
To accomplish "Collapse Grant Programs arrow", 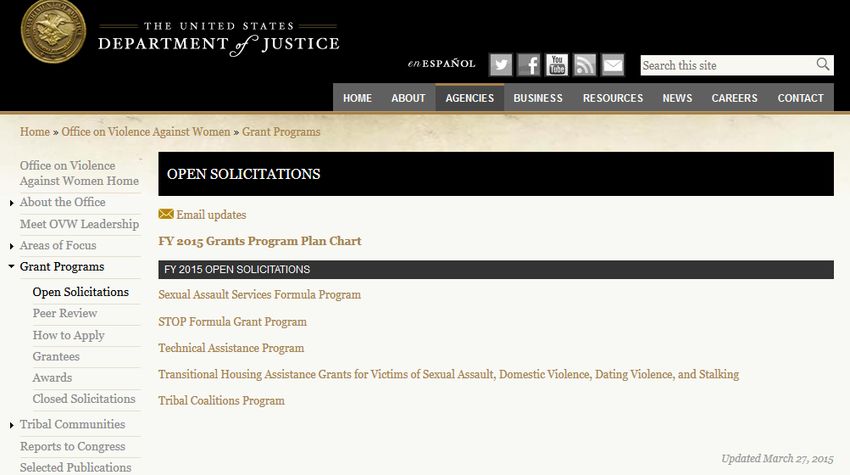I will (x=11, y=266).
